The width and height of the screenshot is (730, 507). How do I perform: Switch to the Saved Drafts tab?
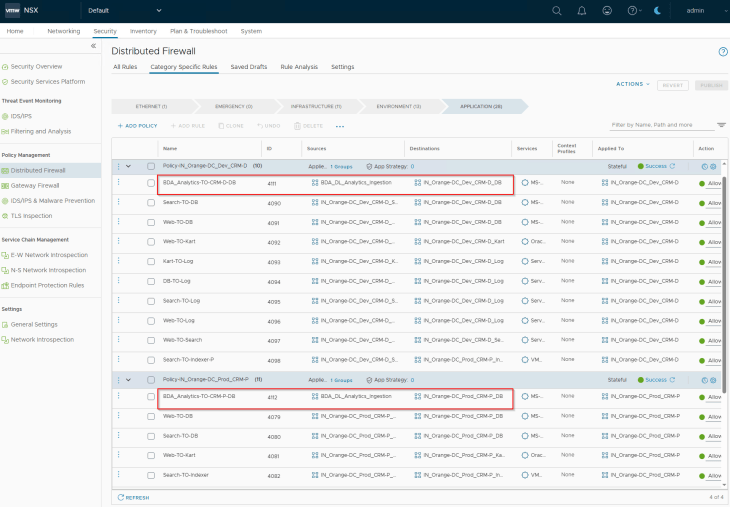250,67
